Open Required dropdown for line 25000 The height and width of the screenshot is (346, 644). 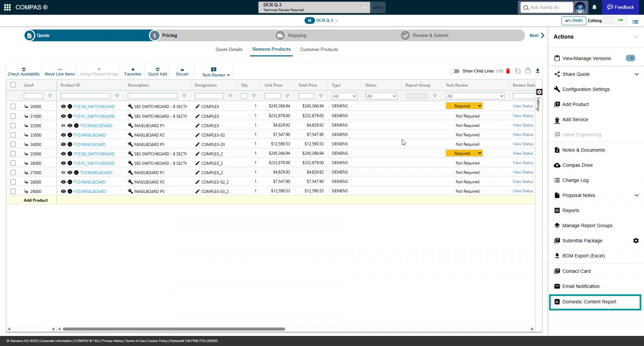click(x=464, y=153)
